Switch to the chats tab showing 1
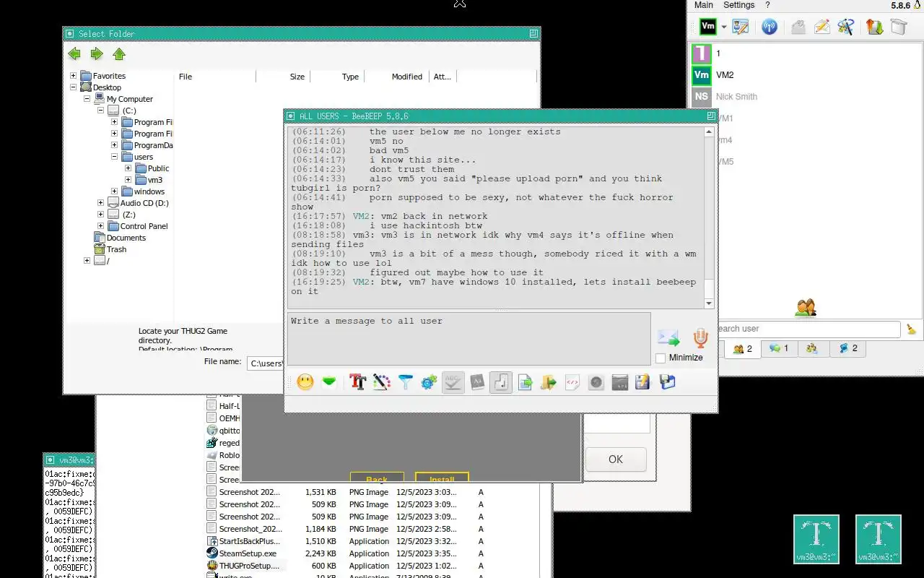This screenshot has height=578, width=924. tap(779, 348)
